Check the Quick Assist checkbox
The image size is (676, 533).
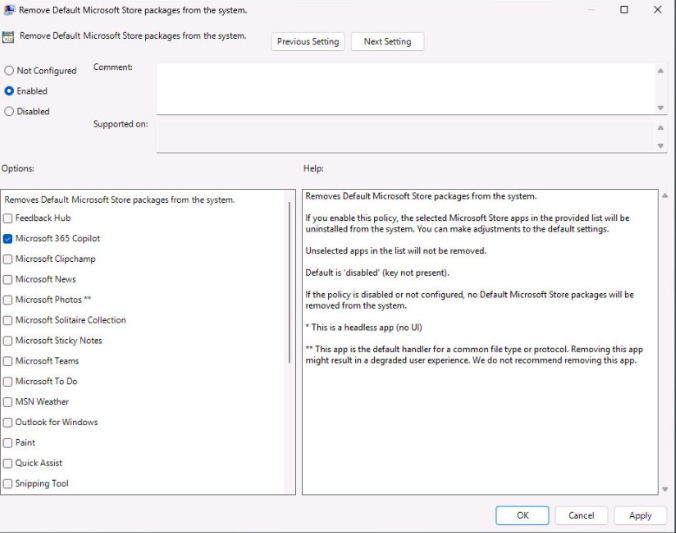[8, 463]
